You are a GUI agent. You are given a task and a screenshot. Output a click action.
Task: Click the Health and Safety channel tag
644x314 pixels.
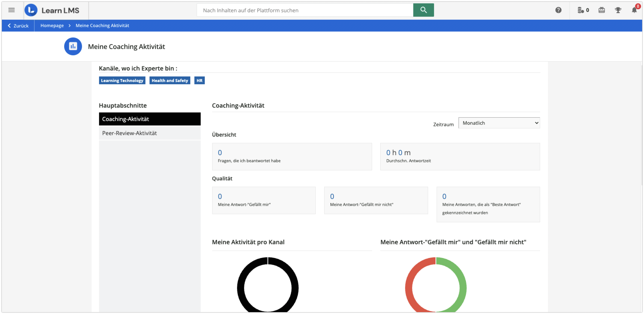pos(170,81)
